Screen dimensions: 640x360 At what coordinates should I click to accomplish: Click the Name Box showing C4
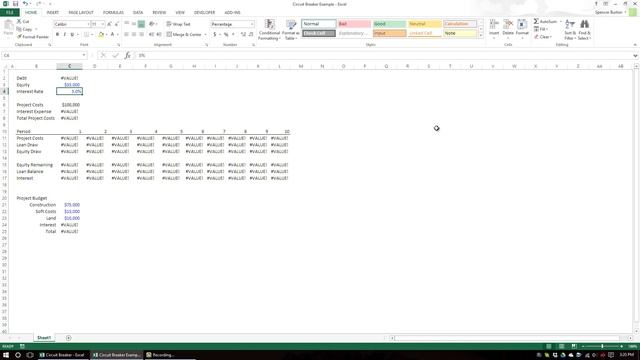[44, 55]
